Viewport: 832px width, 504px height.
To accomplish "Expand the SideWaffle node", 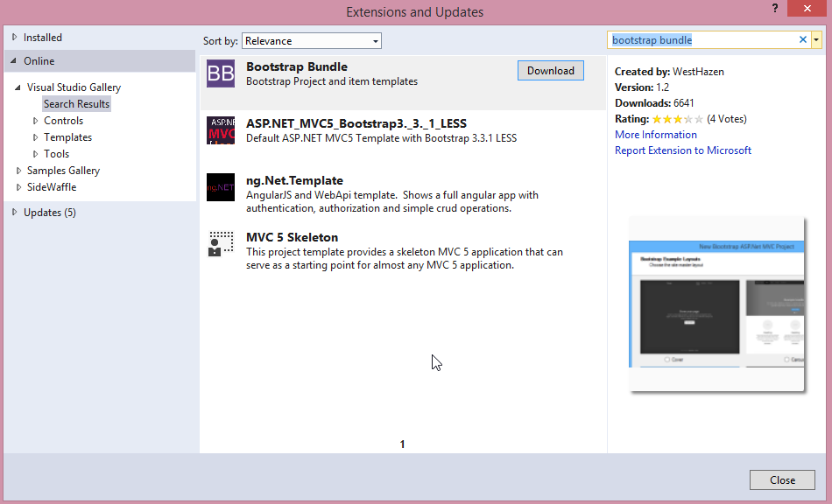I will click(18, 187).
